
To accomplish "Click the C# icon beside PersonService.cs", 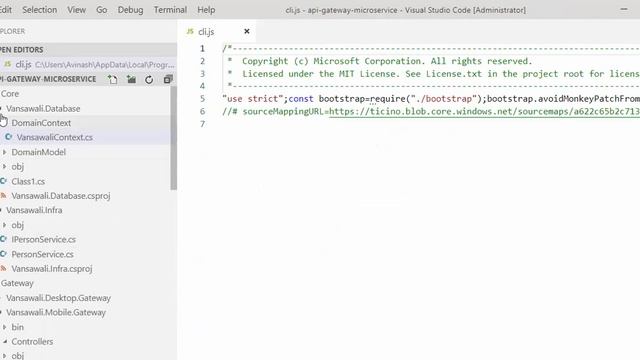I will click(x=3, y=254).
